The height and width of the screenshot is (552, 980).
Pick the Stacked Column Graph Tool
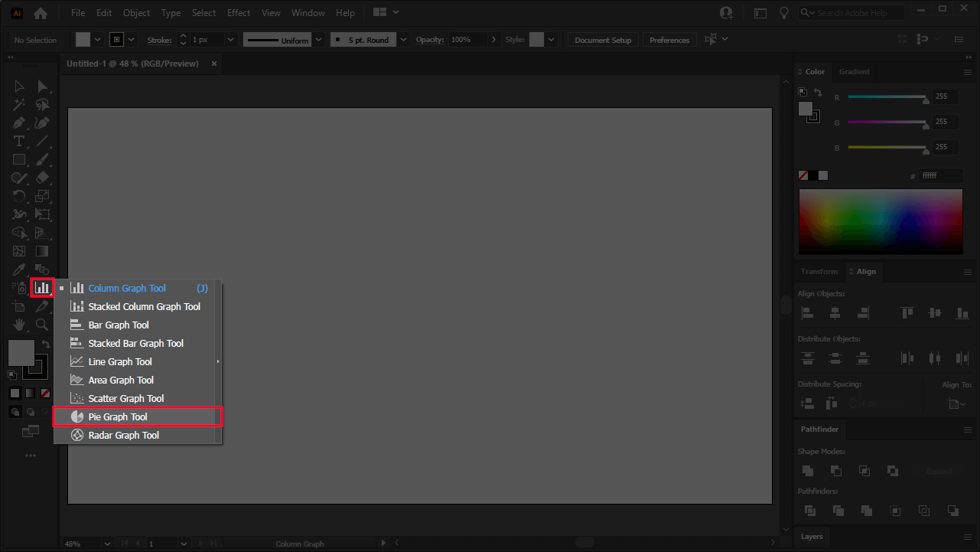coord(138,306)
